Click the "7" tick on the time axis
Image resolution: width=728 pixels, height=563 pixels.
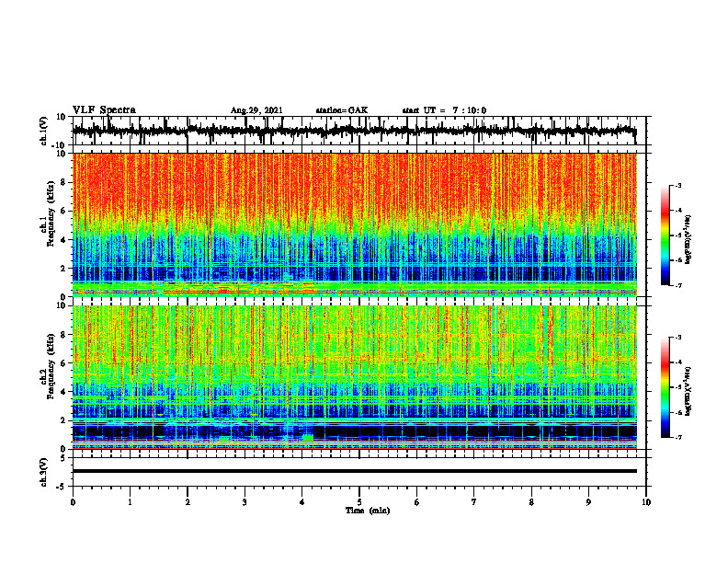474,502
